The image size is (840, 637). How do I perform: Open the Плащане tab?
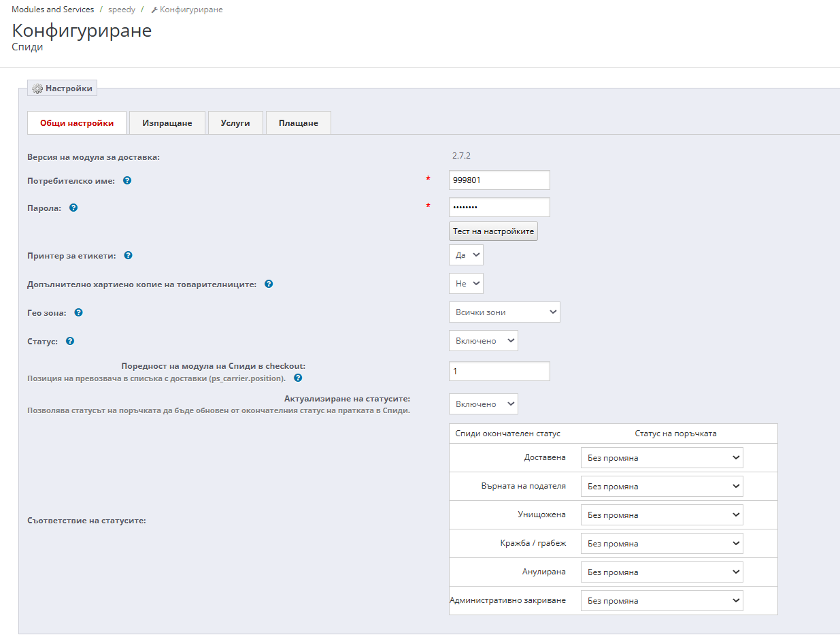(x=299, y=123)
